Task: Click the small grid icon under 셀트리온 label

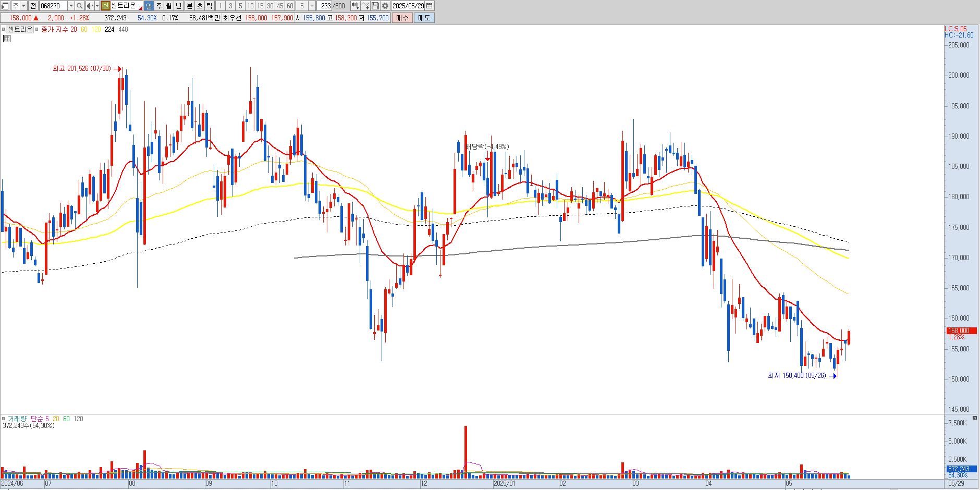Action: coord(7,39)
